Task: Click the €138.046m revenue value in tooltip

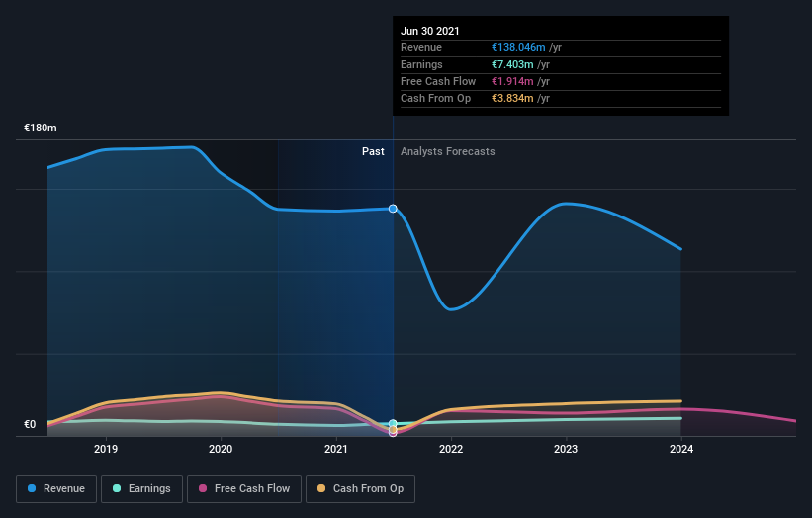Action: pyautogui.click(x=518, y=47)
